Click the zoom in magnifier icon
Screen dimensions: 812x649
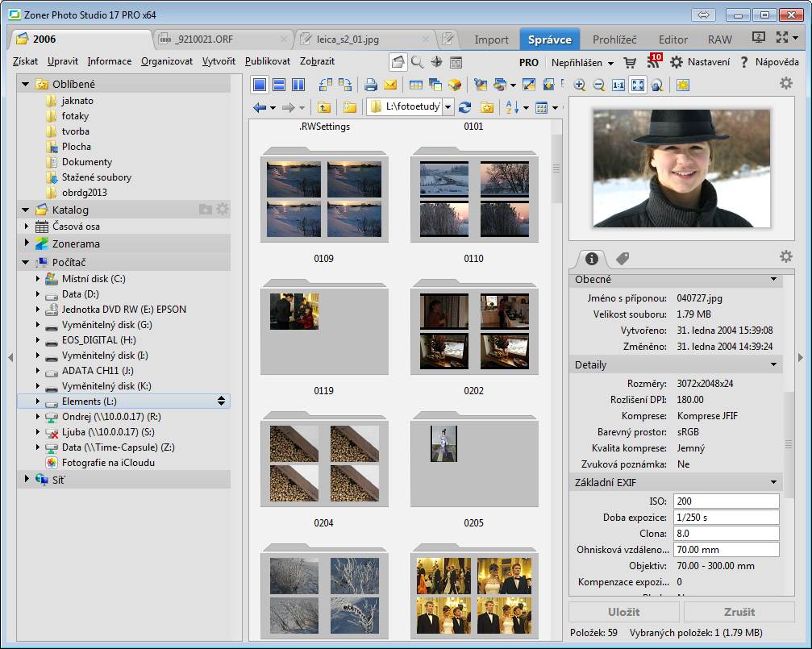[579, 85]
